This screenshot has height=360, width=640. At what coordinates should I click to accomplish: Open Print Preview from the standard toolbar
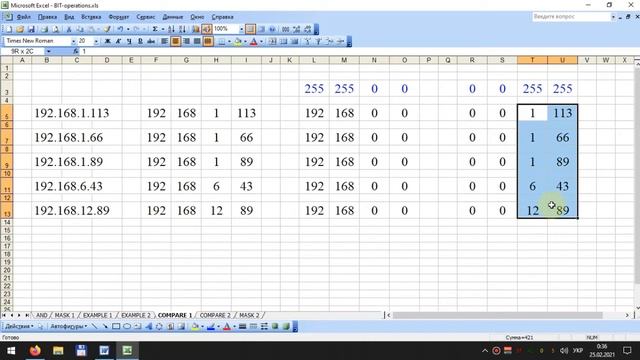point(56,29)
